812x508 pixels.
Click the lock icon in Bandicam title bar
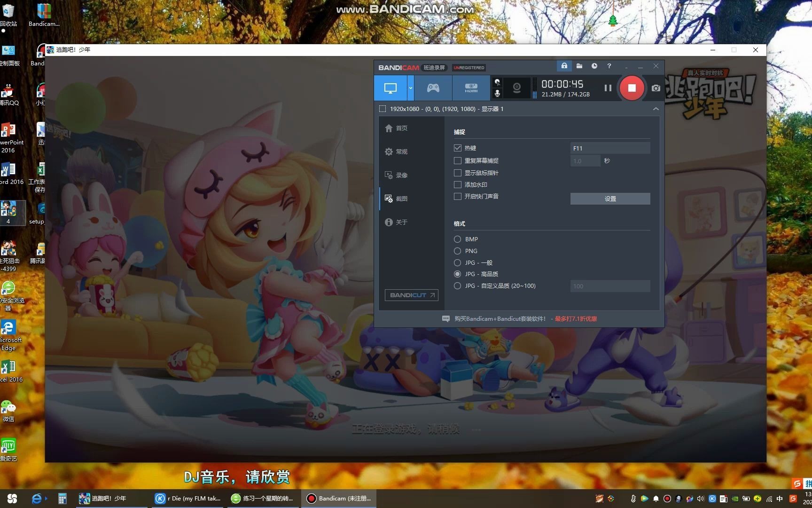[564, 66]
